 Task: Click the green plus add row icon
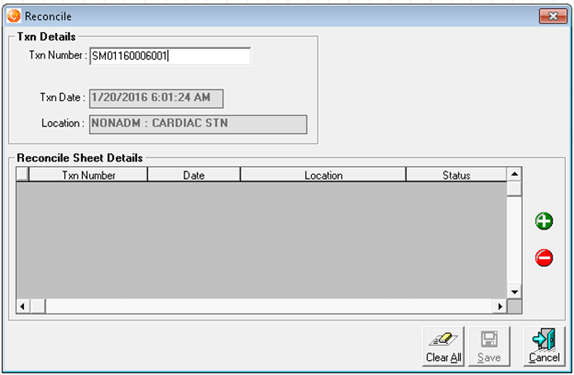(544, 221)
